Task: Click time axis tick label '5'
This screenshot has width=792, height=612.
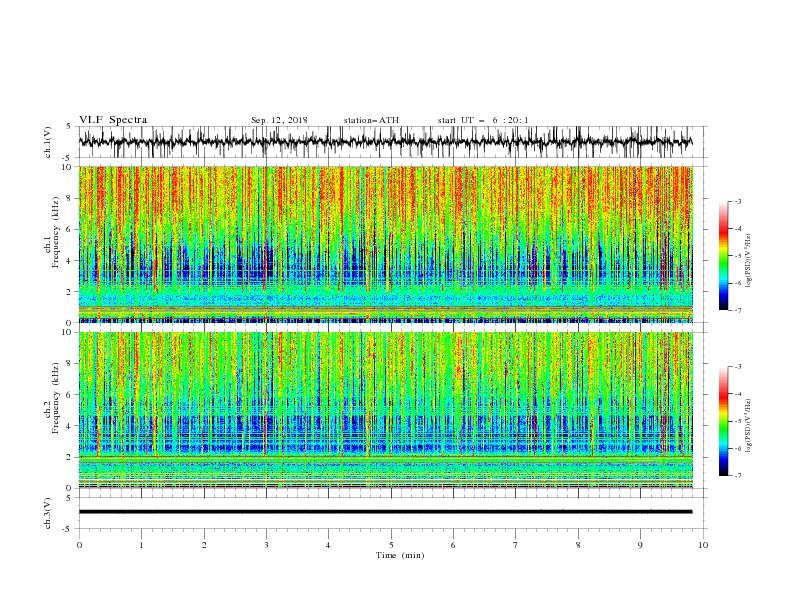Action: (x=391, y=545)
